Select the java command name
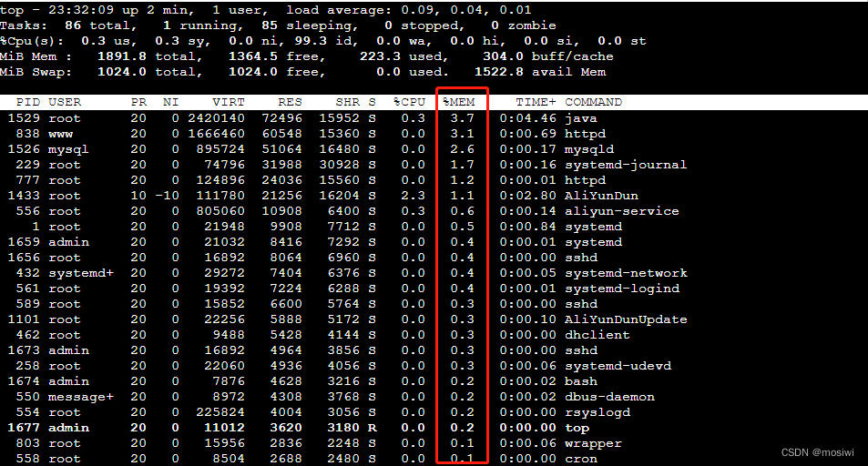Screen dimensions: 868x466 pyautogui.click(x=581, y=118)
